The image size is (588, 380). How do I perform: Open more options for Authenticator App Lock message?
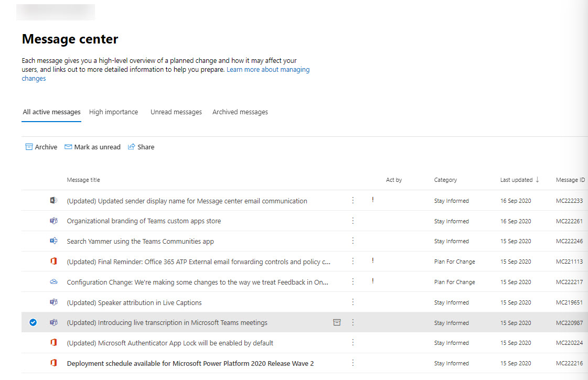click(353, 342)
